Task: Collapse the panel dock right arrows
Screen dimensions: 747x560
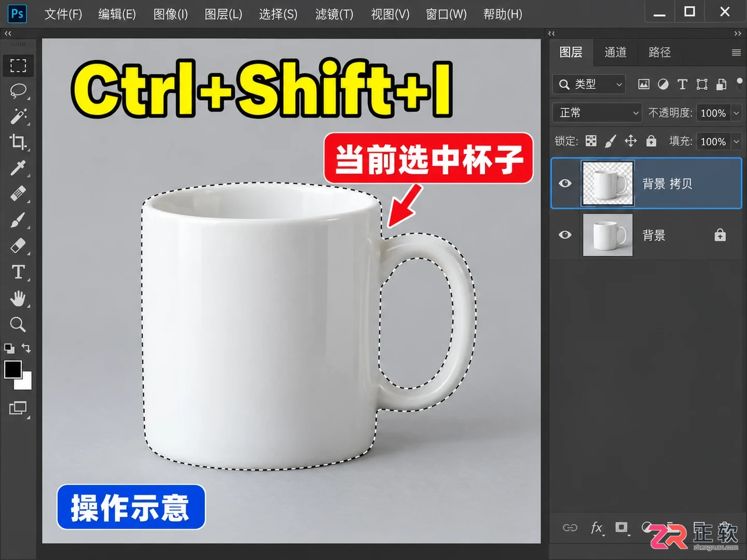Action: click(x=738, y=33)
